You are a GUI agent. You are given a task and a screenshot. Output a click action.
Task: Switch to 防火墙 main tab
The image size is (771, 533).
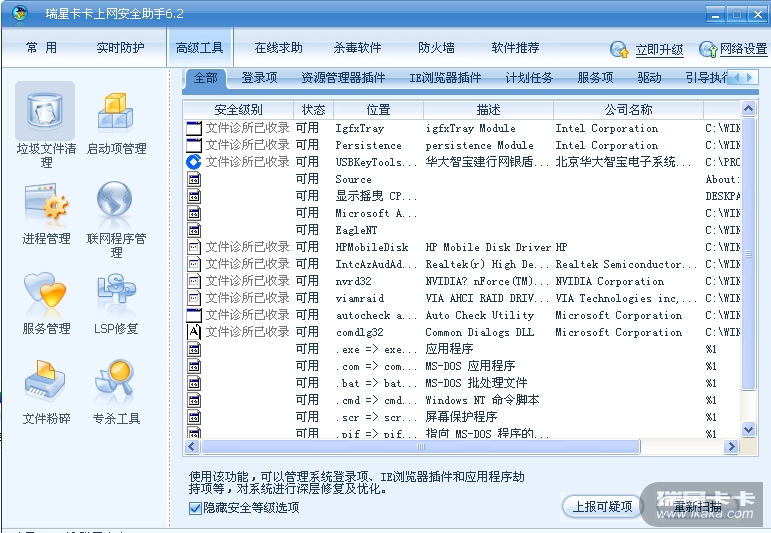point(436,48)
